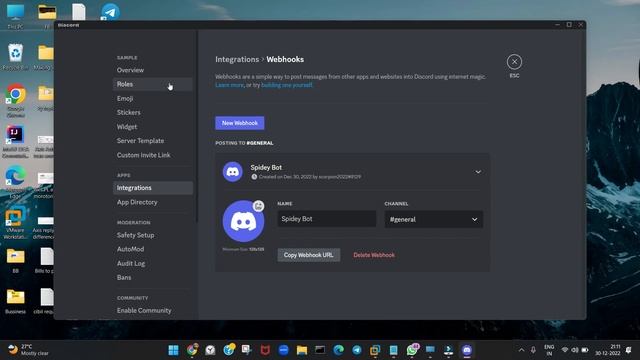
Task: Select the Recycle Bin desktop icon
Action: (x=16, y=57)
